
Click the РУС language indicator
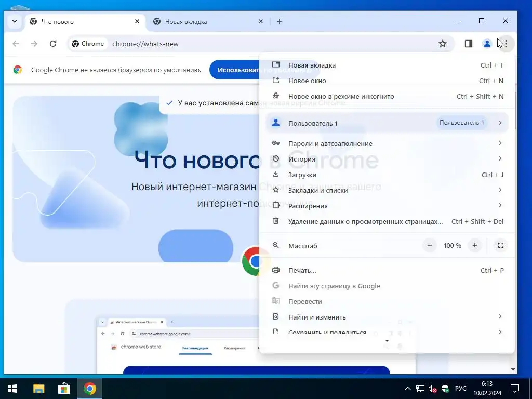point(460,389)
